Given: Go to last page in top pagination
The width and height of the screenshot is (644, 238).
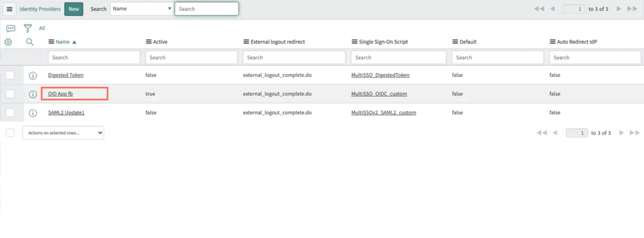Looking at the screenshot, I should click(x=633, y=8).
